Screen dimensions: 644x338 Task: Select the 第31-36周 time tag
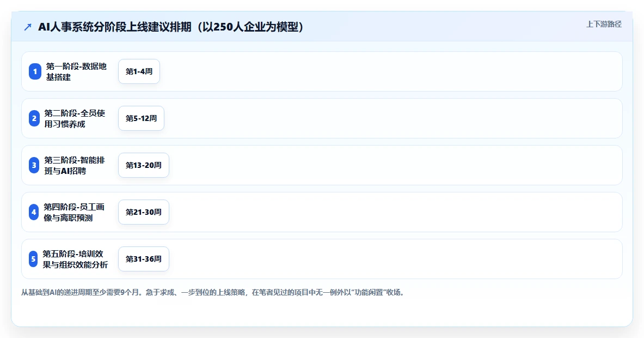coord(144,259)
